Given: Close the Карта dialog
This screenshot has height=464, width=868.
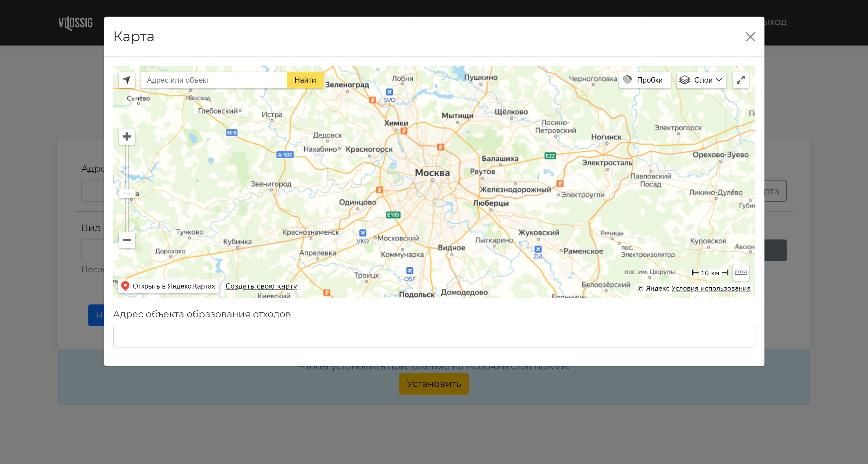Looking at the screenshot, I should point(750,37).
